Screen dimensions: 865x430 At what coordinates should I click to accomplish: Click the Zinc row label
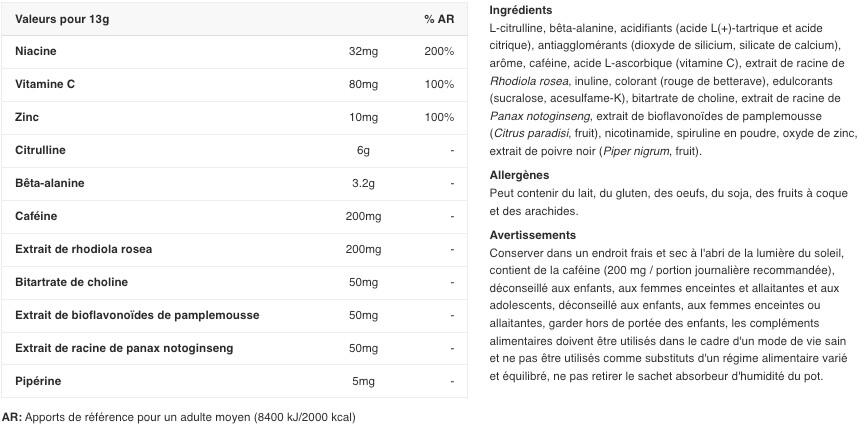27,117
